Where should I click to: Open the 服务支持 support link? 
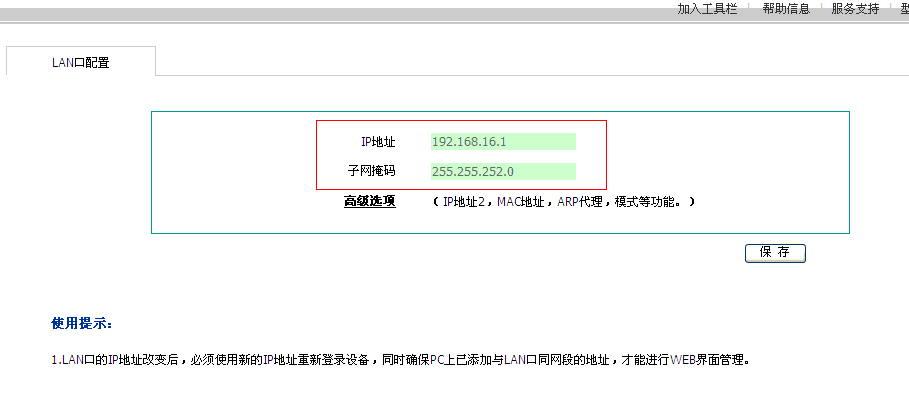click(855, 9)
